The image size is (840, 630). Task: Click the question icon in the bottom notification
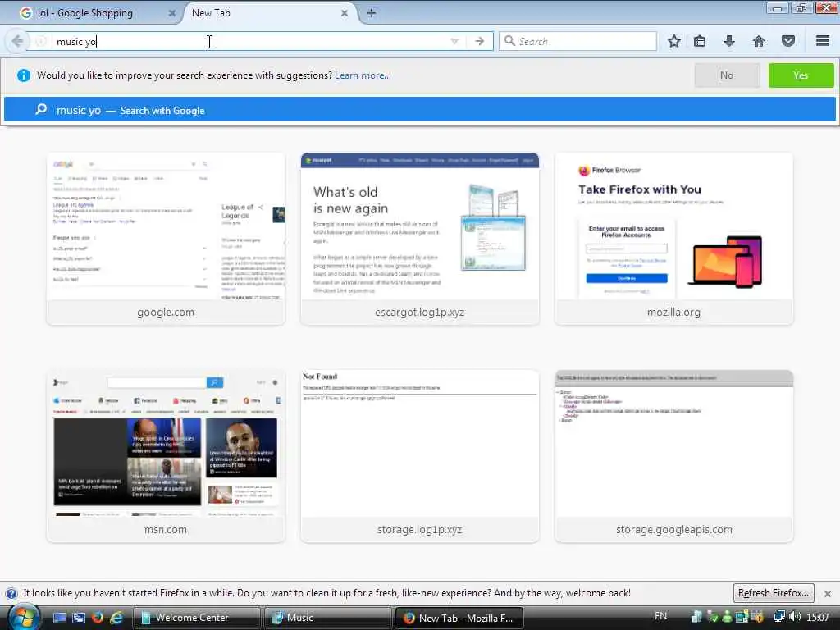coord(11,594)
